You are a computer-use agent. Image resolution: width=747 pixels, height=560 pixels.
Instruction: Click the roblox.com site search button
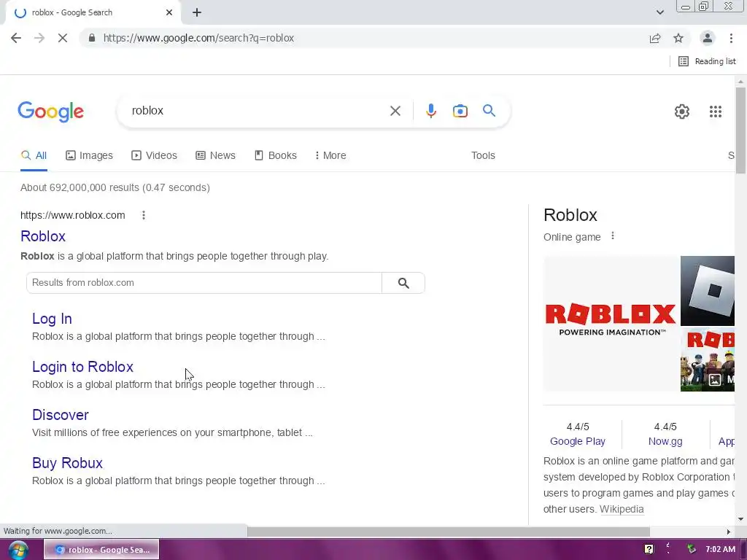tap(403, 283)
